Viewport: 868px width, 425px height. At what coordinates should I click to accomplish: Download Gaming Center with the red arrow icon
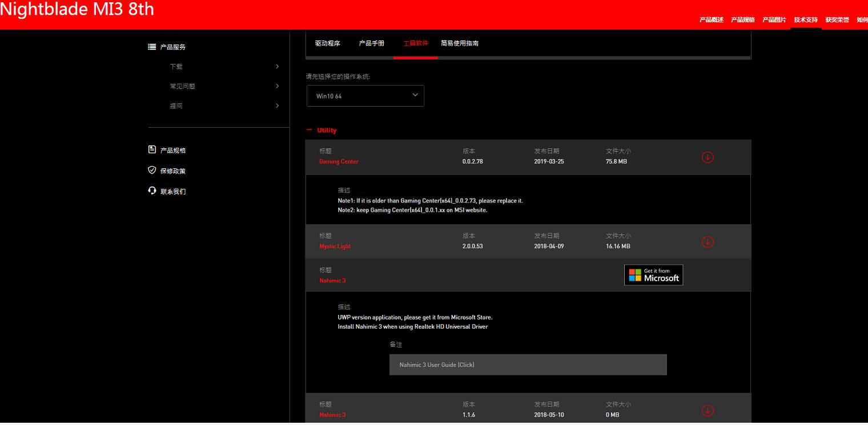(x=708, y=157)
